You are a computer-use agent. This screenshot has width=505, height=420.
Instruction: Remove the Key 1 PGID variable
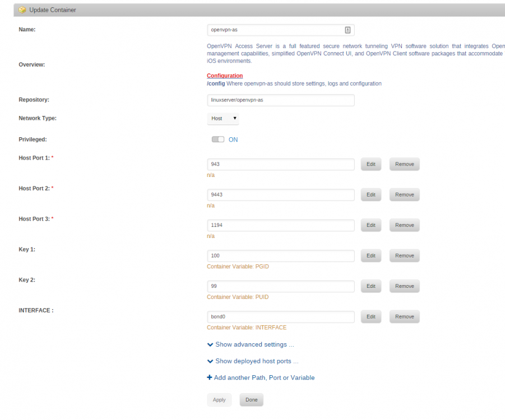405,256
